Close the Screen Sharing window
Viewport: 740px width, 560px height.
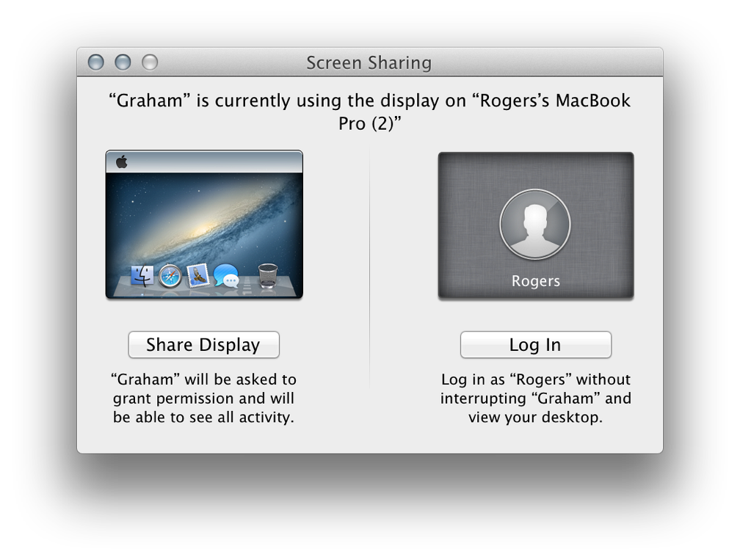pyautogui.click(x=95, y=62)
